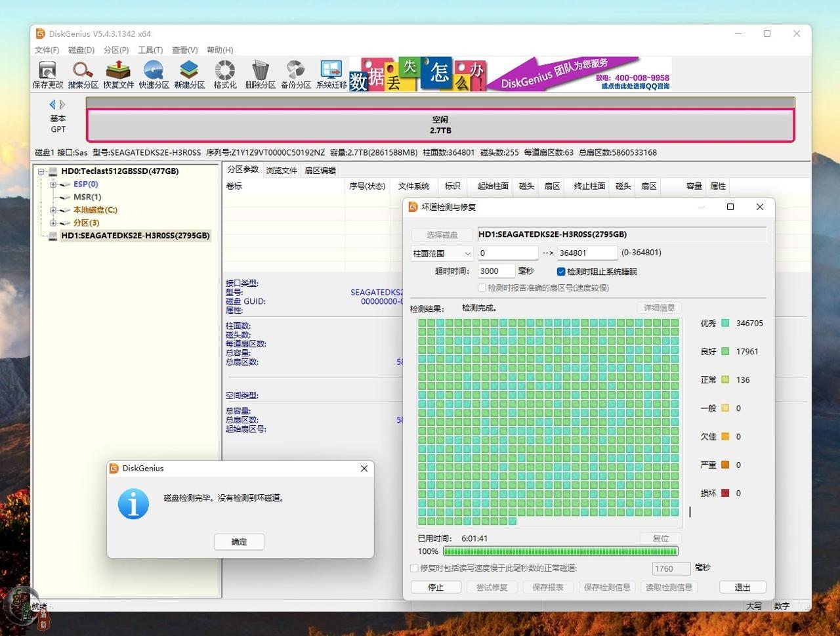This screenshot has width=840, height=636.
Task: Expand the ESP(0) tree node
Action: (x=53, y=184)
